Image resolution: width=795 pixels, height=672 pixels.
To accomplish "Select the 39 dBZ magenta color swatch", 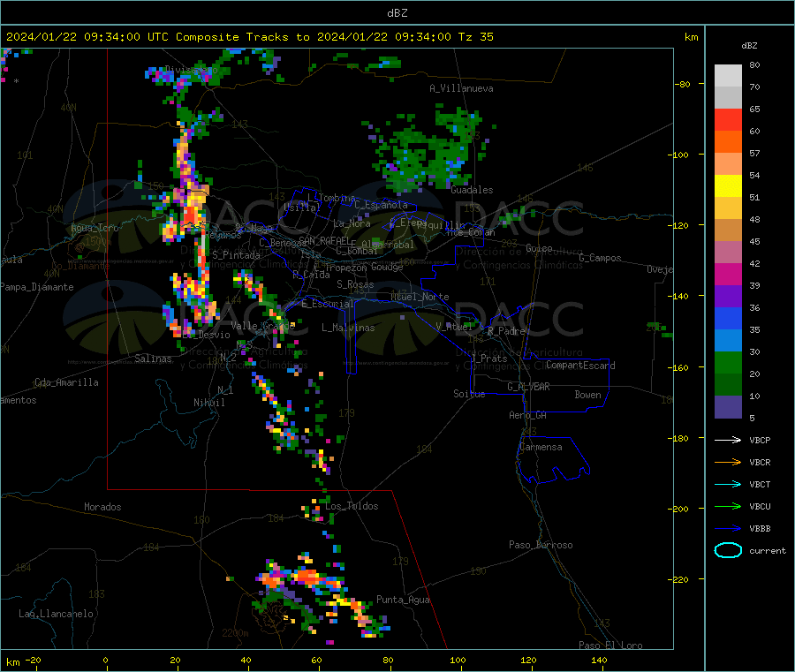I will (x=728, y=274).
